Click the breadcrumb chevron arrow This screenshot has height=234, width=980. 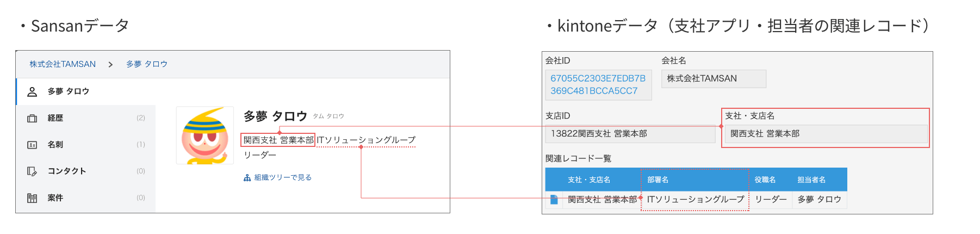(x=110, y=65)
